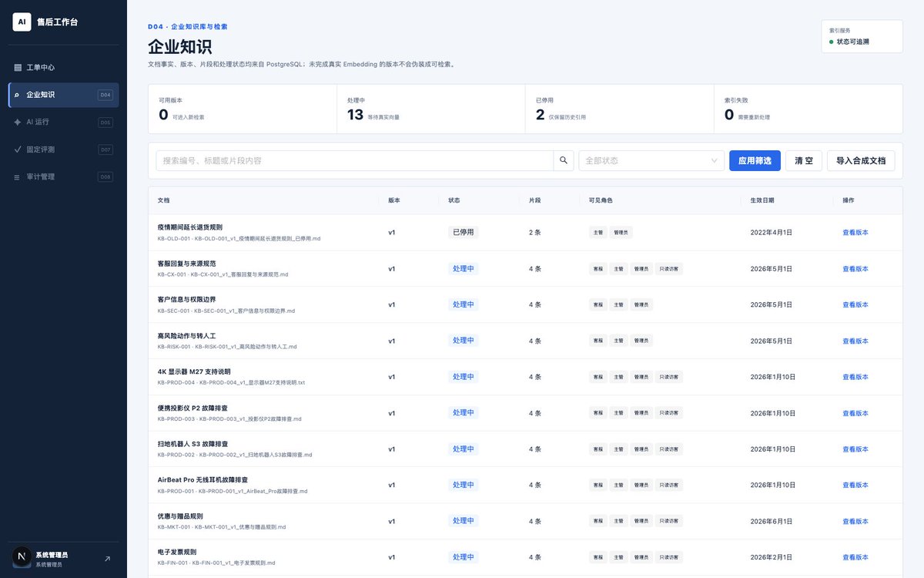Click the green status dot by 状态可追溯
Screen dimensions: 924x578
click(832, 42)
